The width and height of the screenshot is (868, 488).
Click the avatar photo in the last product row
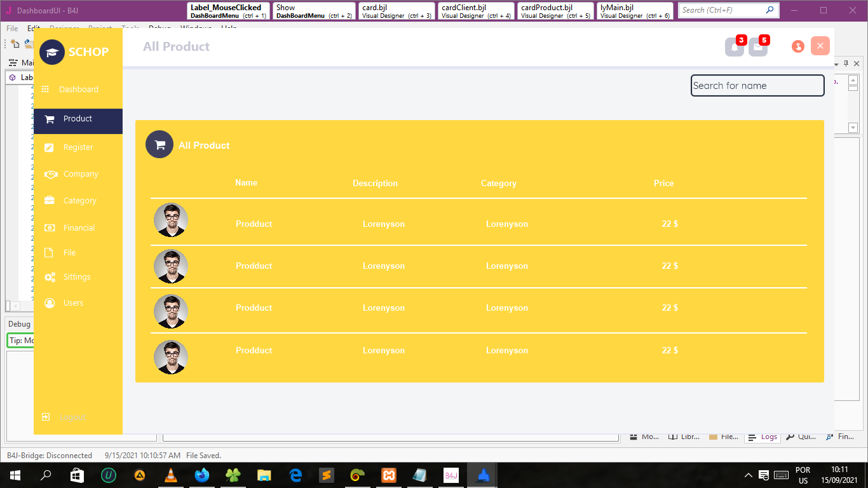click(x=171, y=357)
